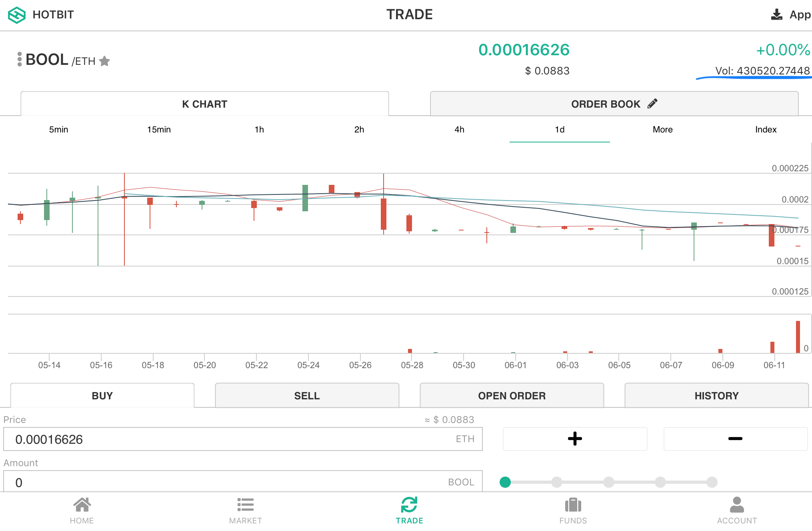Viewport: 812px width, 531px height.
Task: Open the three-dot pair selector menu
Action: click(20, 59)
